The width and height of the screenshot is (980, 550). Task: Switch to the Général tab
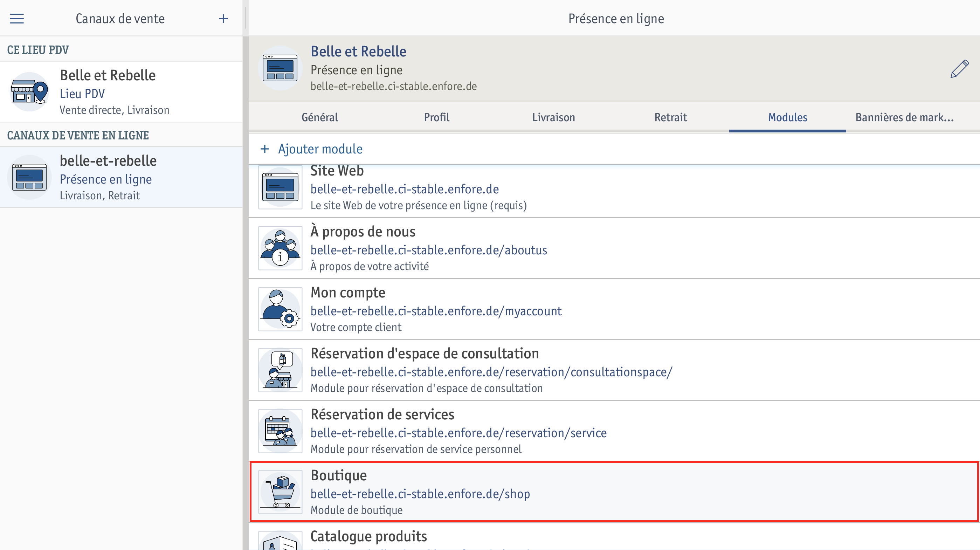pos(319,117)
